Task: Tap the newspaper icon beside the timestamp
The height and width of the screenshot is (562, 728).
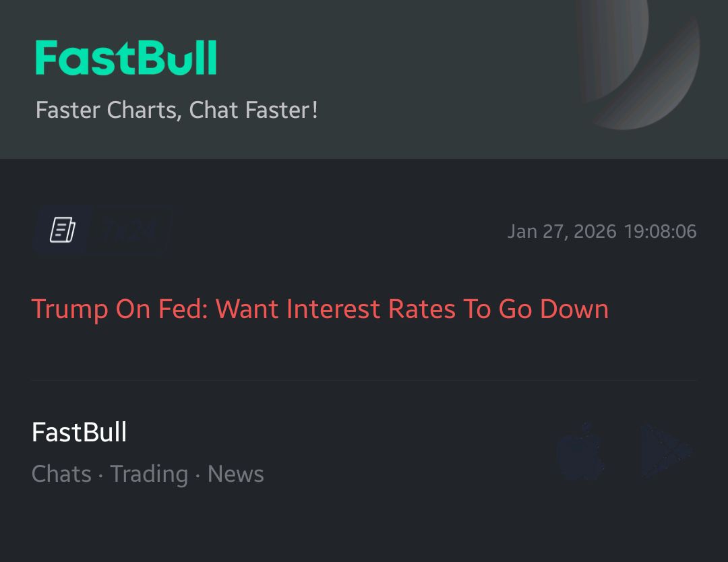Action: 62,230
